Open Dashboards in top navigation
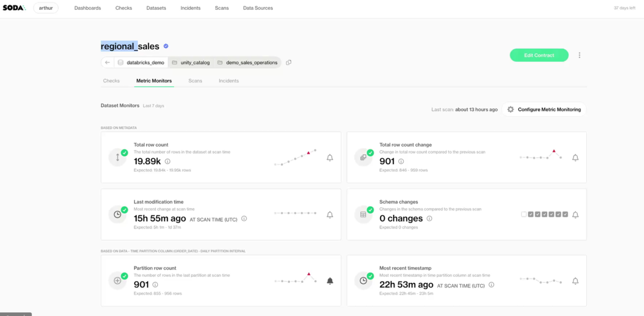644x316 pixels. point(88,8)
